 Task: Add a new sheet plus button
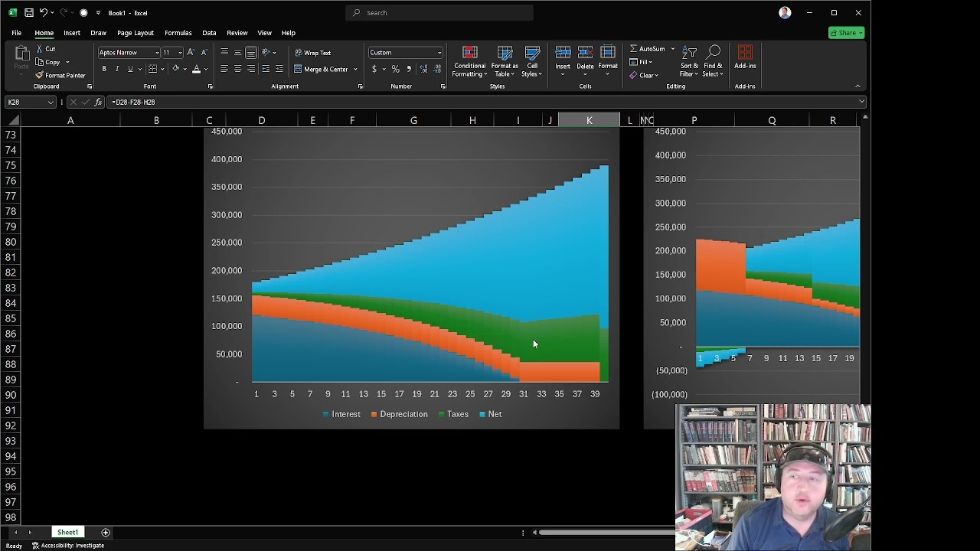tap(106, 532)
